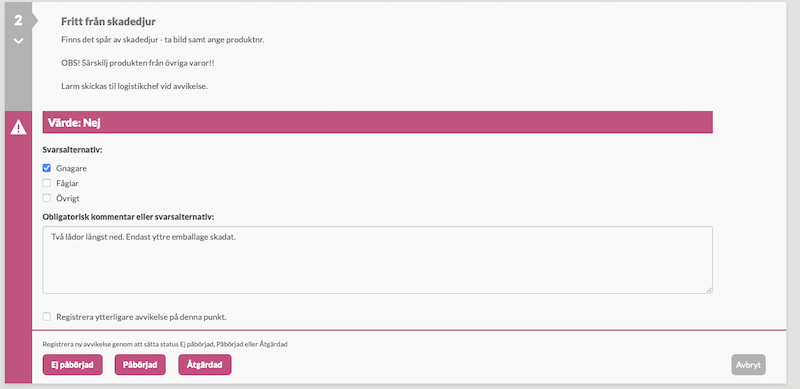This screenshot has width=800, height=389.
Task: Click the Ej påbörjad button
Action: coord(72,364)
